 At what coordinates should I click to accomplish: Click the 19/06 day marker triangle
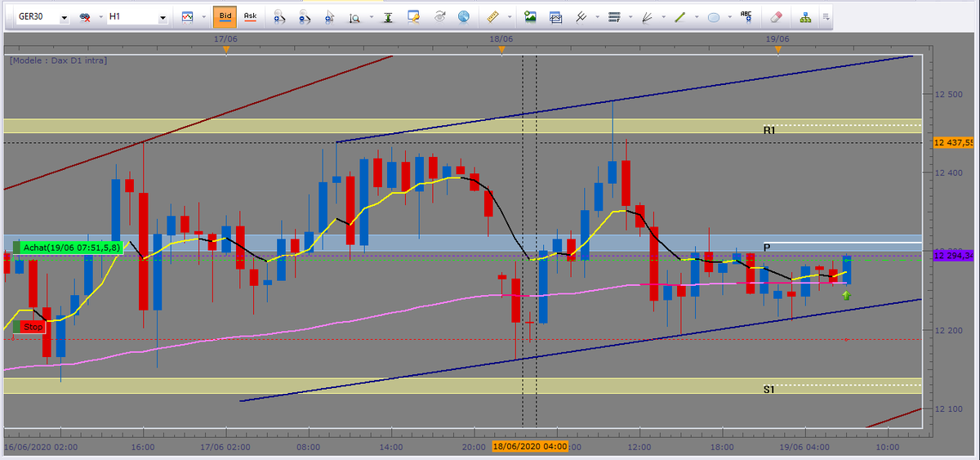tap(778, 51)
